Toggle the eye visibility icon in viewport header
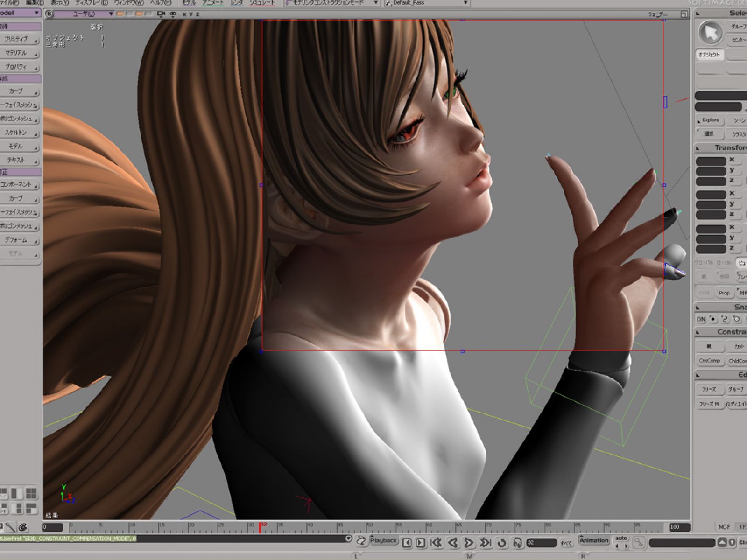The image size is (747, 560). pyautogui.click(x=173, y=14)
